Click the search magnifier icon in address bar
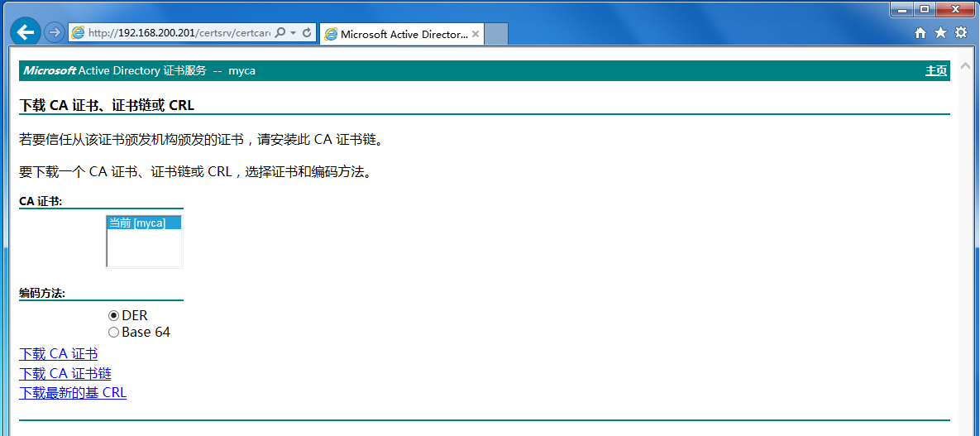This screenshot has height=436, width=980. (280, 33)
